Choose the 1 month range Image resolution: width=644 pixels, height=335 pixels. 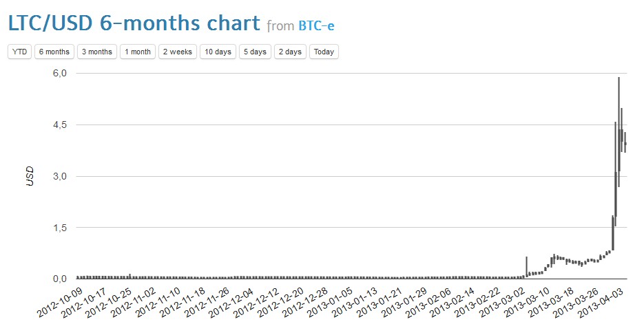(x=137, y=52)
